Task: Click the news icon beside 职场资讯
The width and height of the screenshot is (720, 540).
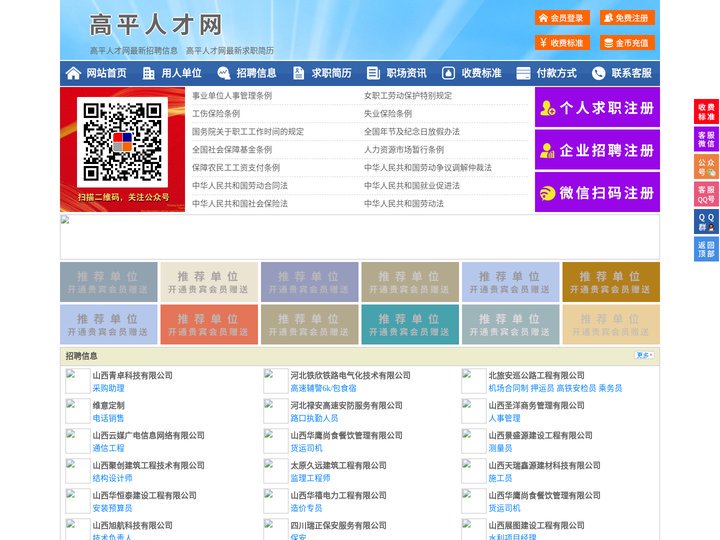Action: [373, 73]
